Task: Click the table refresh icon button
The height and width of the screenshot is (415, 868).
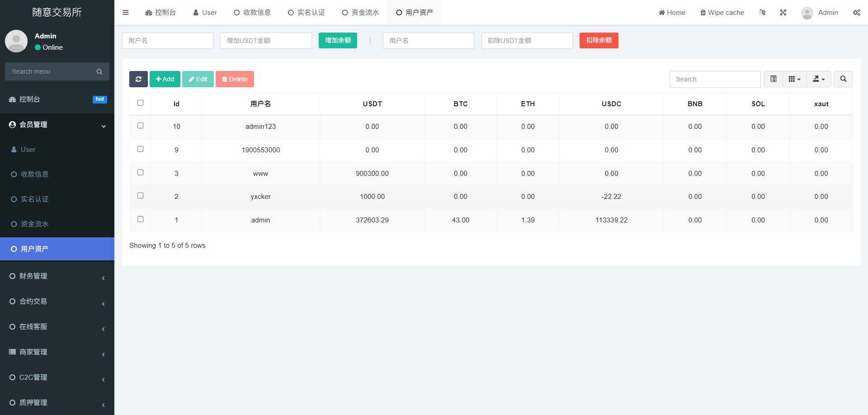Action: click(138, 79)
